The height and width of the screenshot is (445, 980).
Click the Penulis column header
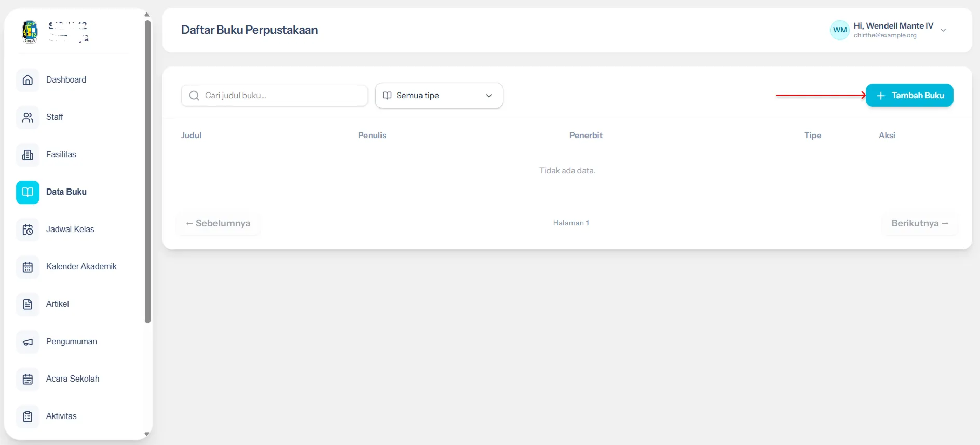point(372,136)
